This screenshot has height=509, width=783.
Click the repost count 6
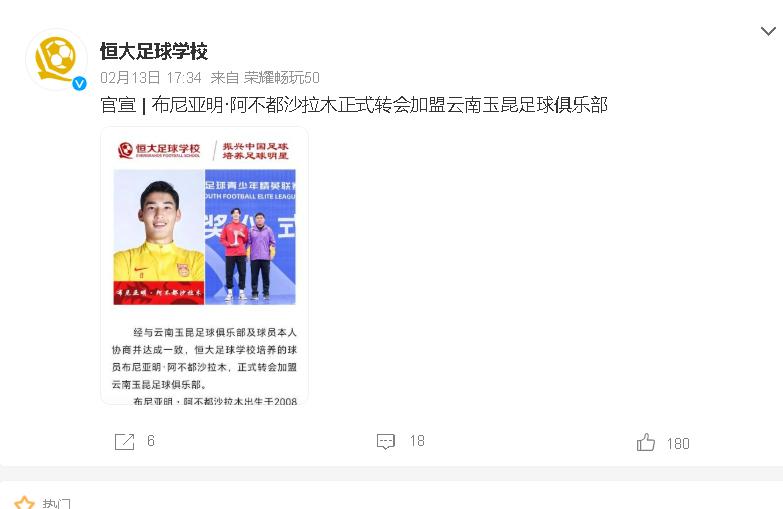click(x=151, y=441)
